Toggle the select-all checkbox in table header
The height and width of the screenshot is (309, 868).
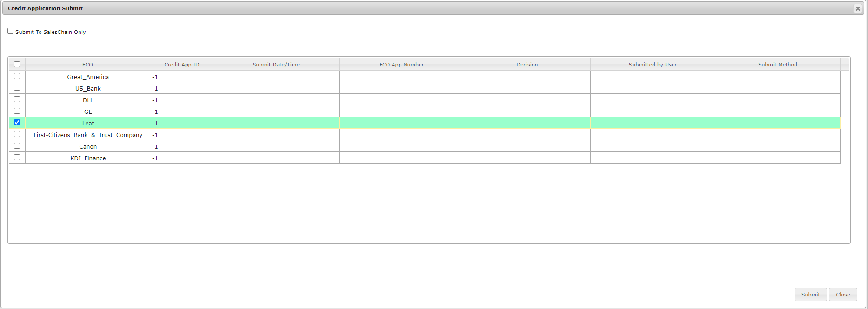tap(17, 65)
